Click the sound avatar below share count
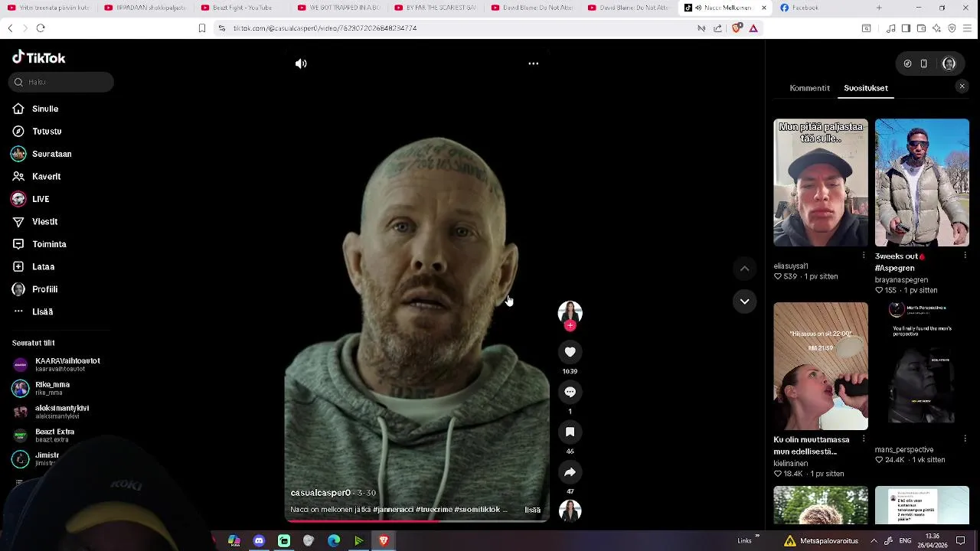This screenshot has height=551, width=980. (x=570, y=510)
